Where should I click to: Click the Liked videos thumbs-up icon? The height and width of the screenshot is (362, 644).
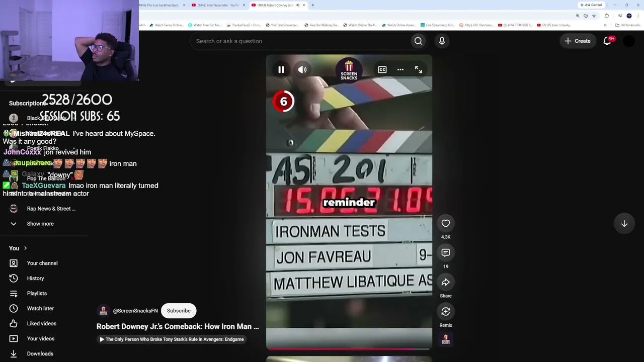14,324
